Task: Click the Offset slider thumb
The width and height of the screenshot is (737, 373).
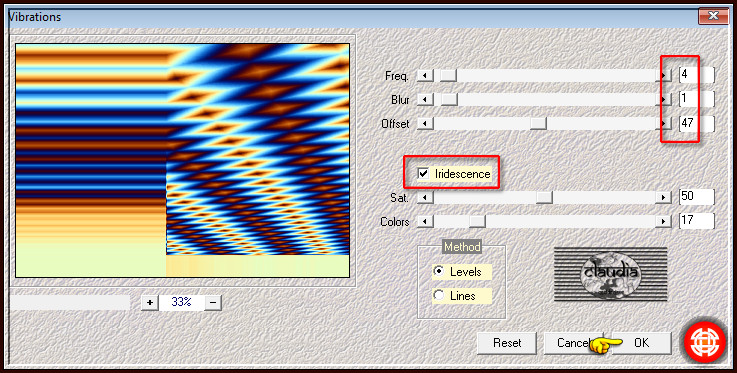Action: [x=538, y=124]
